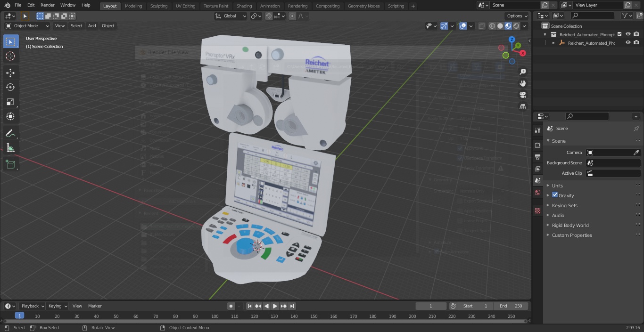Open the Tool properties tab
Viewport: 644px width, 332px height.
coord(537,130)
